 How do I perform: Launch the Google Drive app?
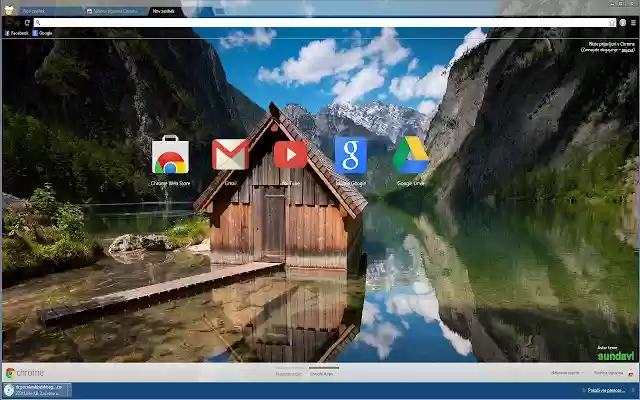pyautogui.click(x=411, y=155)
